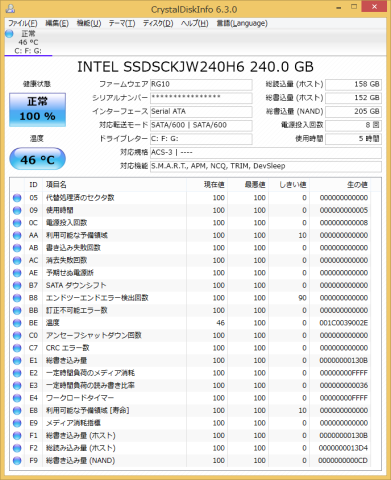Click status orb for attribute E4

[17, 398]
